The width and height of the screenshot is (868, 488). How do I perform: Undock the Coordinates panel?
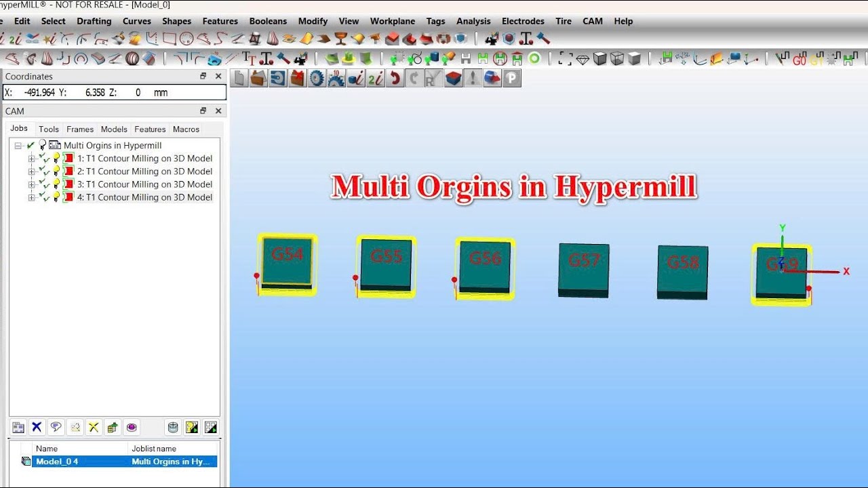click(203, 77)
